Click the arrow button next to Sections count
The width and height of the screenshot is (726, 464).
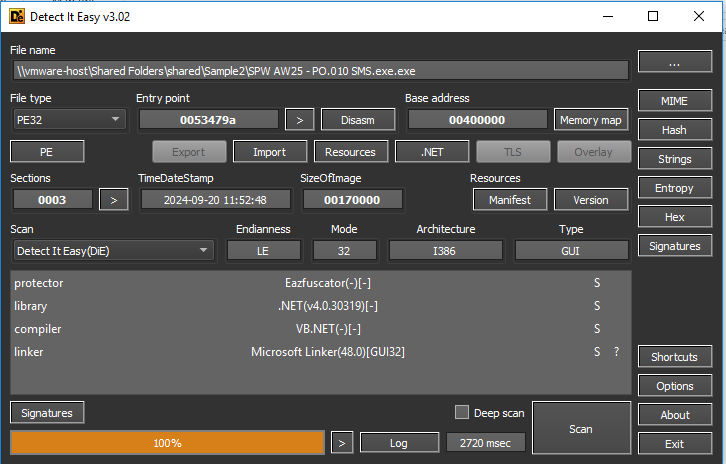pyautogui.click(x=113, y=200)
